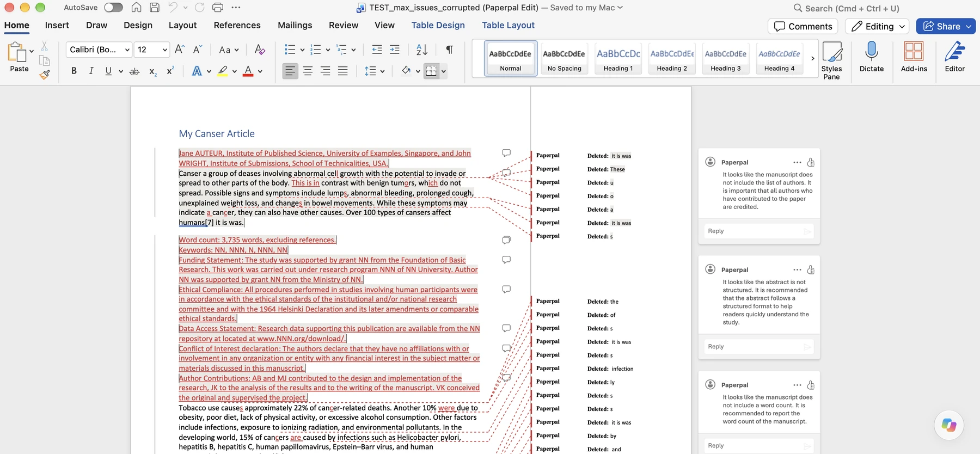Toggle the AutoSave switch
Image resolution: width=980 pixels, height=454 pixels.
click(113, 8)
